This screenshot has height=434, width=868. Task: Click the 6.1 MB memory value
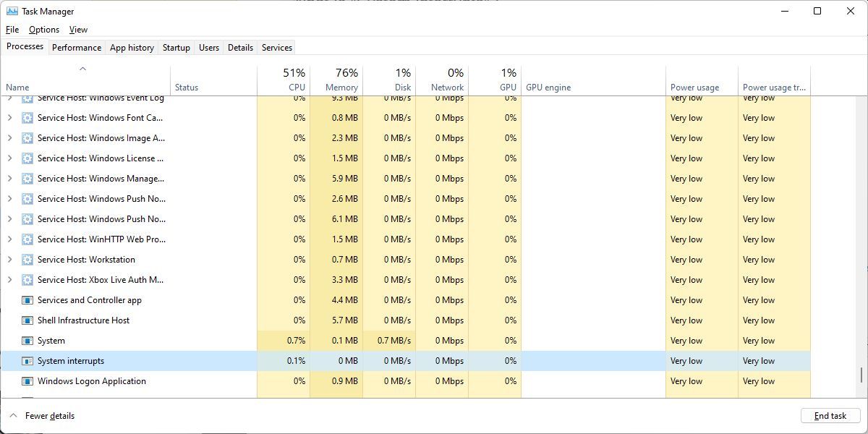click(345, 219)
